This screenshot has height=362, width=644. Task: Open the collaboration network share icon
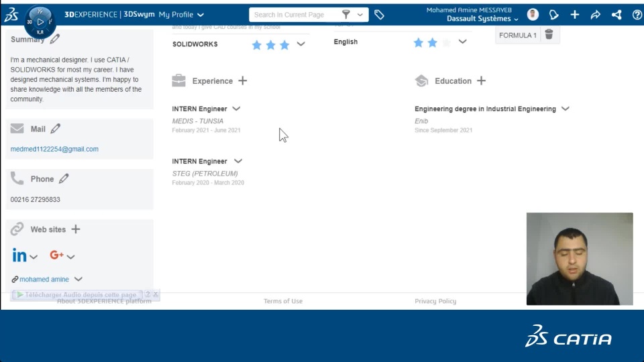pyautogui.click(x=616, y=15)
